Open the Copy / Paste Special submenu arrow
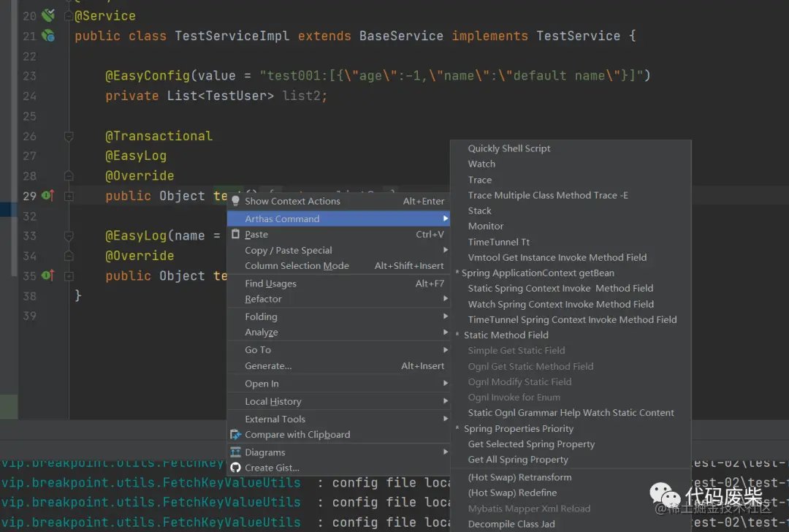The height and width of the screenshot is (532, 789). [446, 250]
